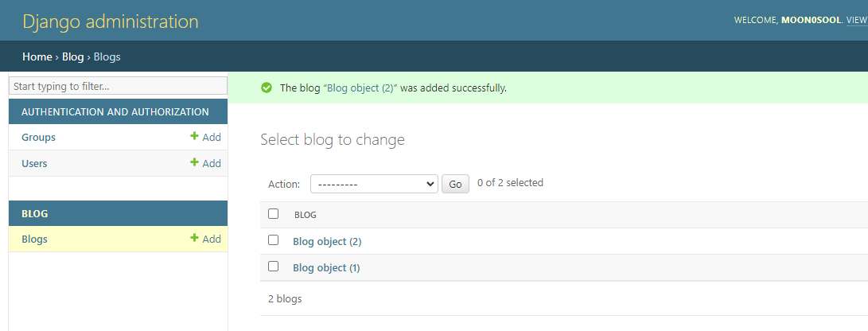
Task: Select Blogs in the sidebar
Action: 34,239
